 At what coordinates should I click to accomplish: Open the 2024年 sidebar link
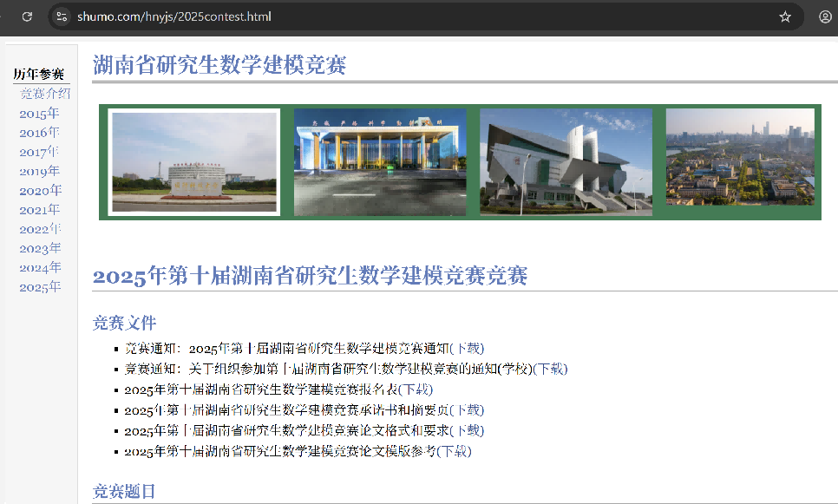pos(40,268)
